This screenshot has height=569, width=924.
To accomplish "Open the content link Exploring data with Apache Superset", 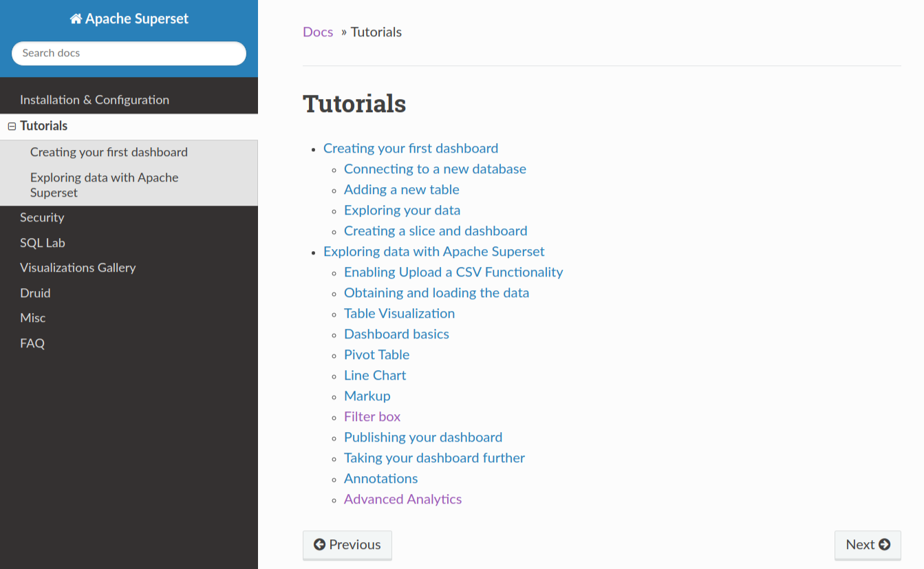I will (434, 251).
